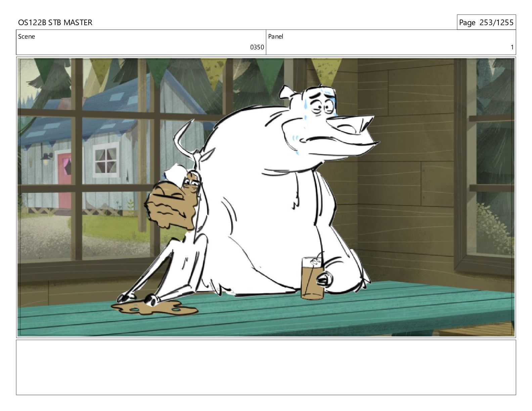Click the storyboard panel drawing of the bear
532x411 pixels.
point(266,197)
